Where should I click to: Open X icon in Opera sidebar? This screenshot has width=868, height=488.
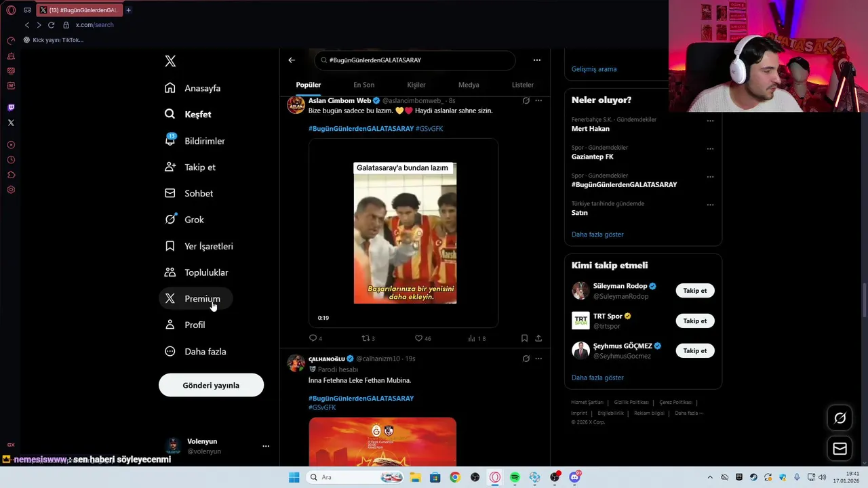pyautogui.click(x=11, y=123)
